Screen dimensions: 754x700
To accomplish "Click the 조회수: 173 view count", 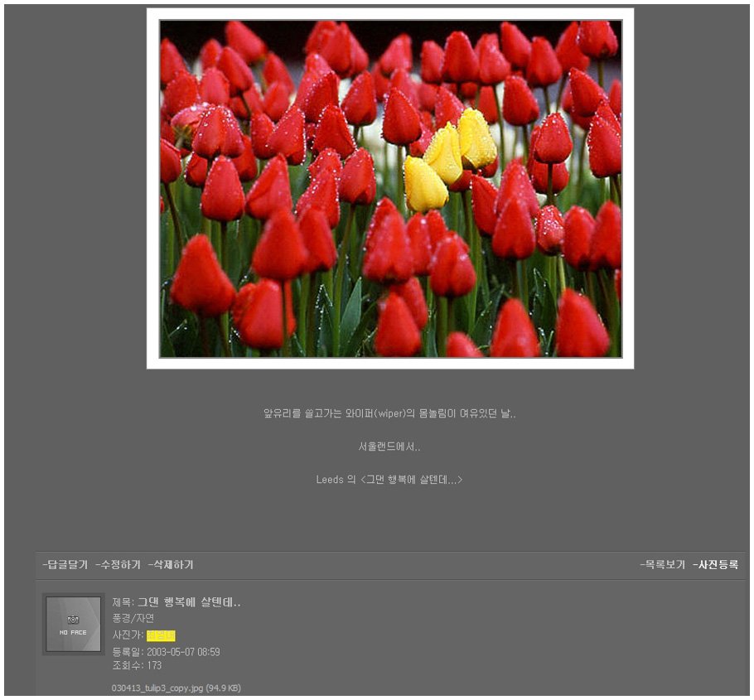I will tap(137, 666).
